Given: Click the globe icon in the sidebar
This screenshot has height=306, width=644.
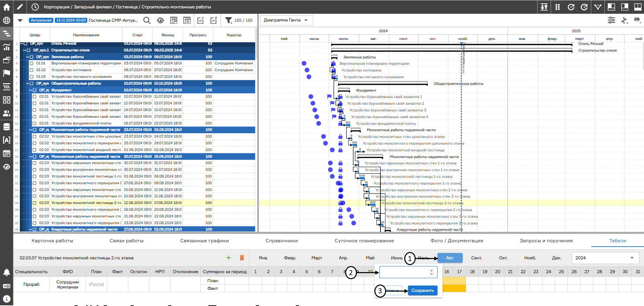Looking at the screenshot, I should 6,20.
